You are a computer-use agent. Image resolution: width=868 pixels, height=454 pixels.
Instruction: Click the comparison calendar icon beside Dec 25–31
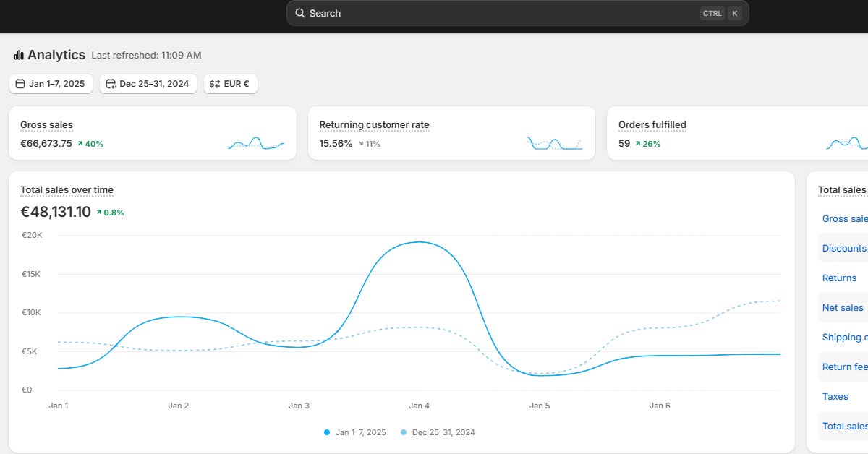pyautogui.click(x=110, y=83)
